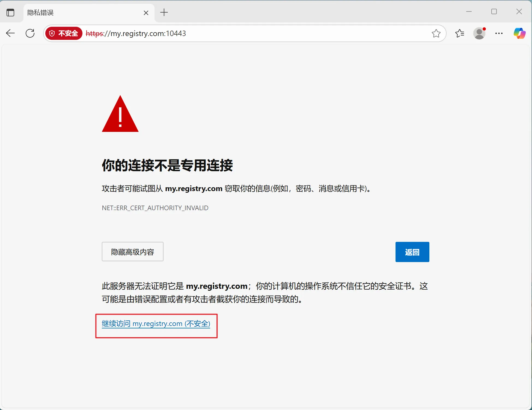Viewport: 532px width, 410px height.
Task: Click the browser back arrow
Action: [x=10, y=33]
